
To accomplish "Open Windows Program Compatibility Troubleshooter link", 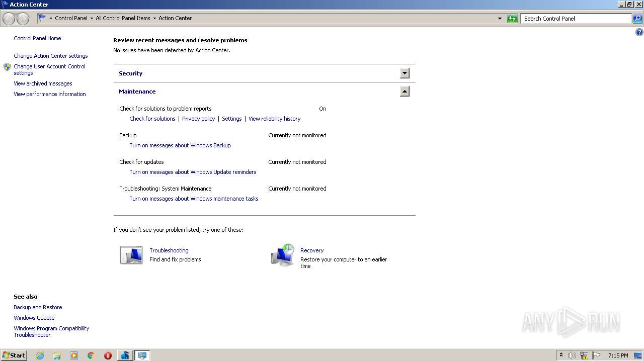I will pos(51,331).
